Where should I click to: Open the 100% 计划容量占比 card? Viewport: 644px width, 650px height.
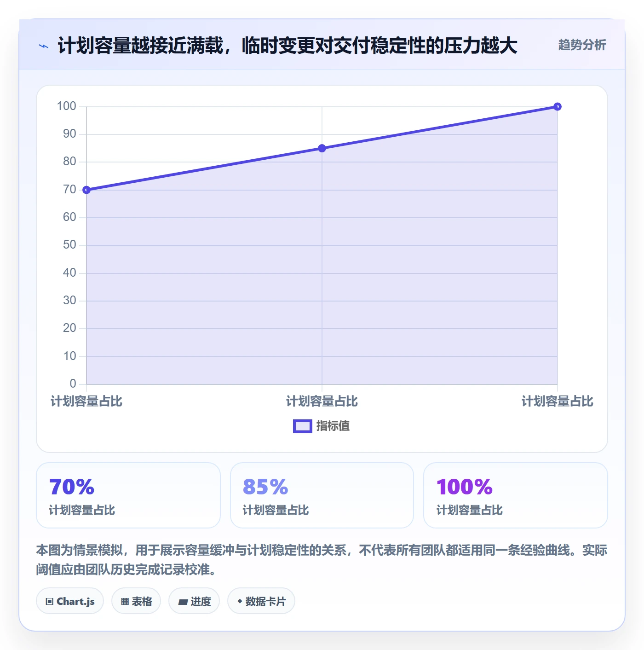(x=516, y=495)
